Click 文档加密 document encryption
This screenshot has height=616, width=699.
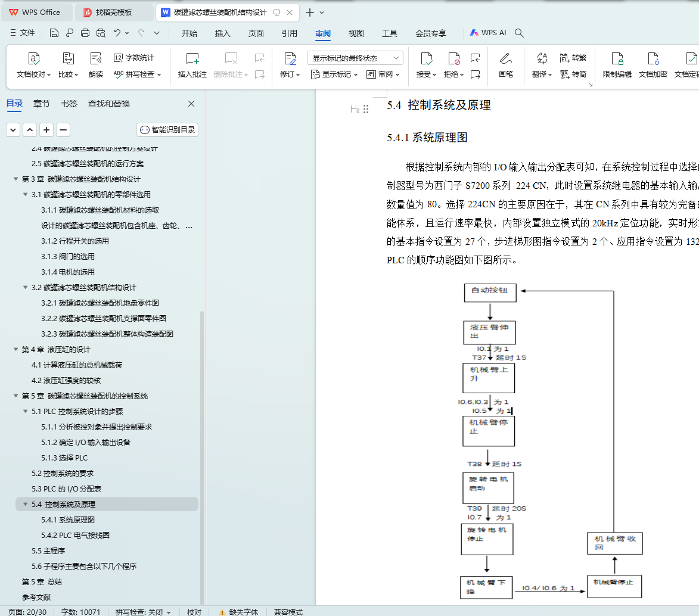(x=653, y=65)
